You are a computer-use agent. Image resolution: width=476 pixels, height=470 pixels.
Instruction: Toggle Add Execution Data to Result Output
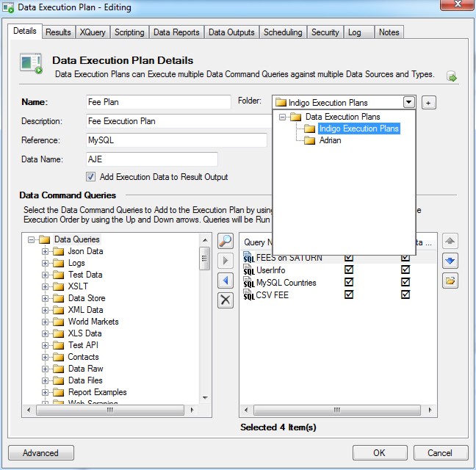pyautogui.click(x=91, y=177)
